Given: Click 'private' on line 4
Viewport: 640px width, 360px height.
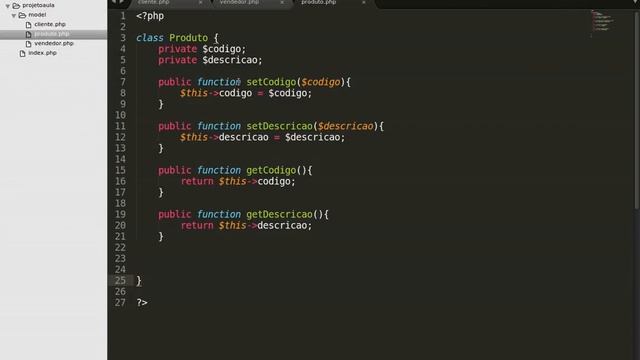Looking at the screenshot, I should pos(178,49).
